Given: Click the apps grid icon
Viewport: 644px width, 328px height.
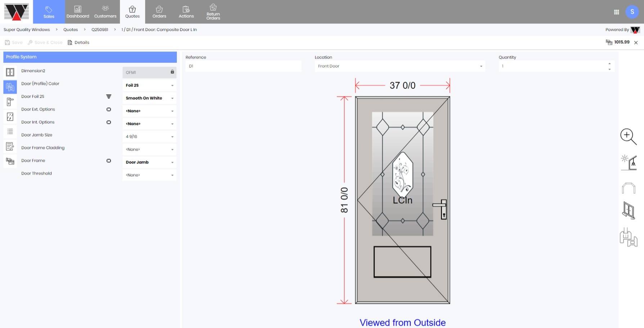Looking at the screenshot, I should tap(616, 12).
